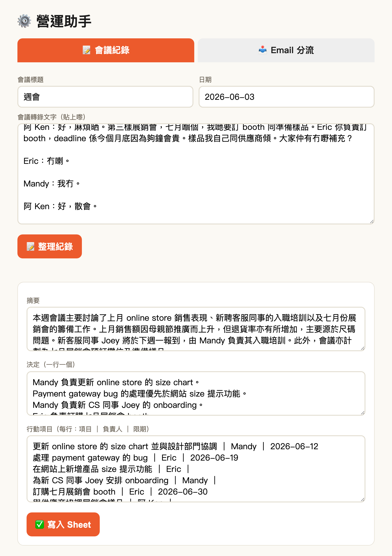Click the inbox tray icon on Email tab

(263, 50)
